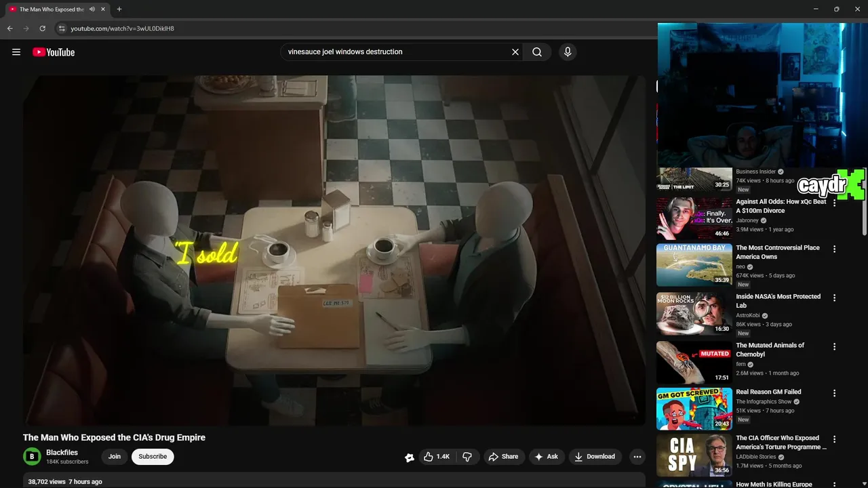Open options for Against All Odds video
The width and height of the screenshot is (868, 488).
coord(834,203)
